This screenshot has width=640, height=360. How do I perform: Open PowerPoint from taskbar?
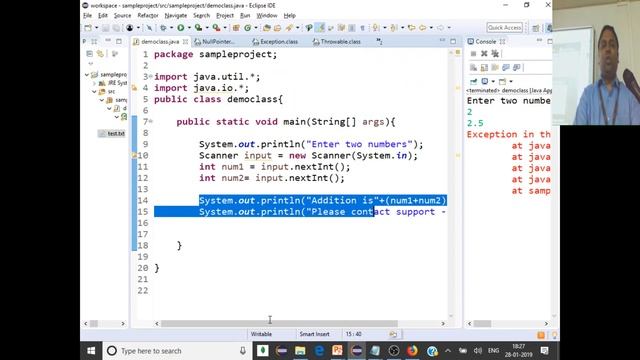pyautogui.click(x=338, y=351)
